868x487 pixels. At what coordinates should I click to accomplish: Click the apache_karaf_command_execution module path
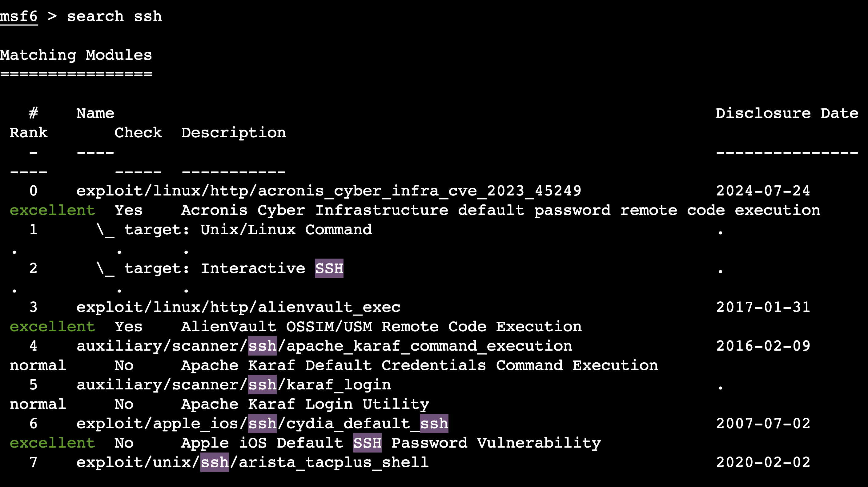[x=324, y=346]
